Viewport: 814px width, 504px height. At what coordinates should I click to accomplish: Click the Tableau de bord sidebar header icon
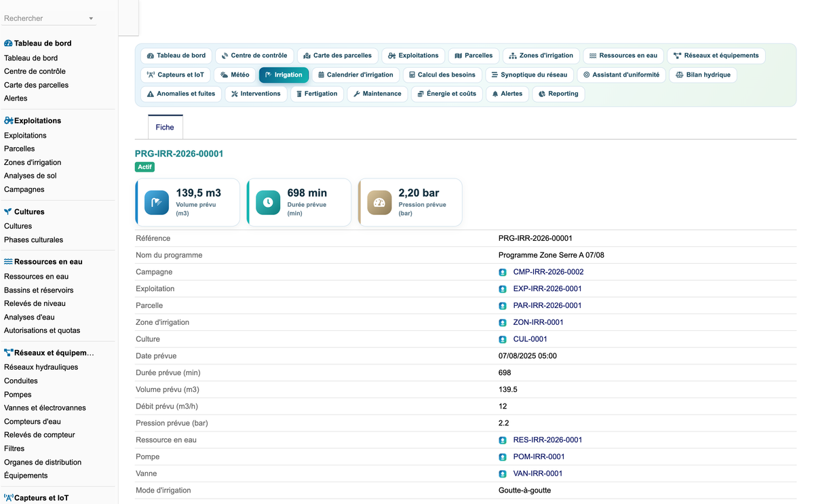8,43
